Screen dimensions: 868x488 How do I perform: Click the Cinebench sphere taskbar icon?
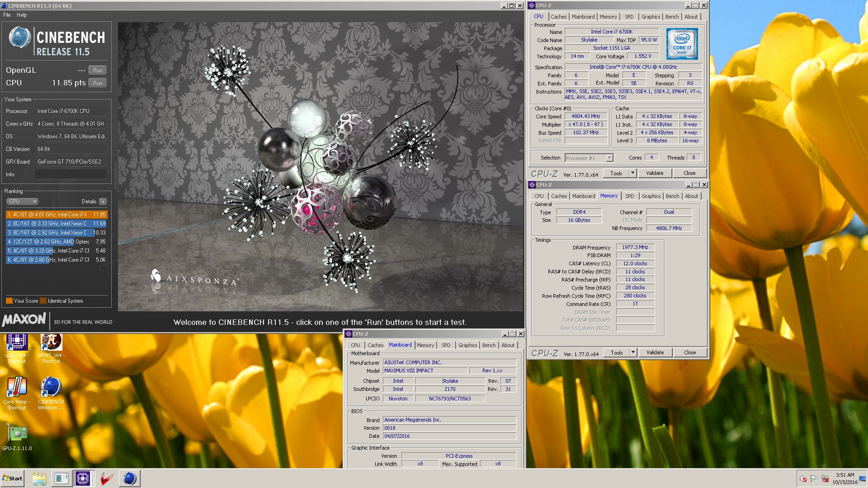coord(129,479)
